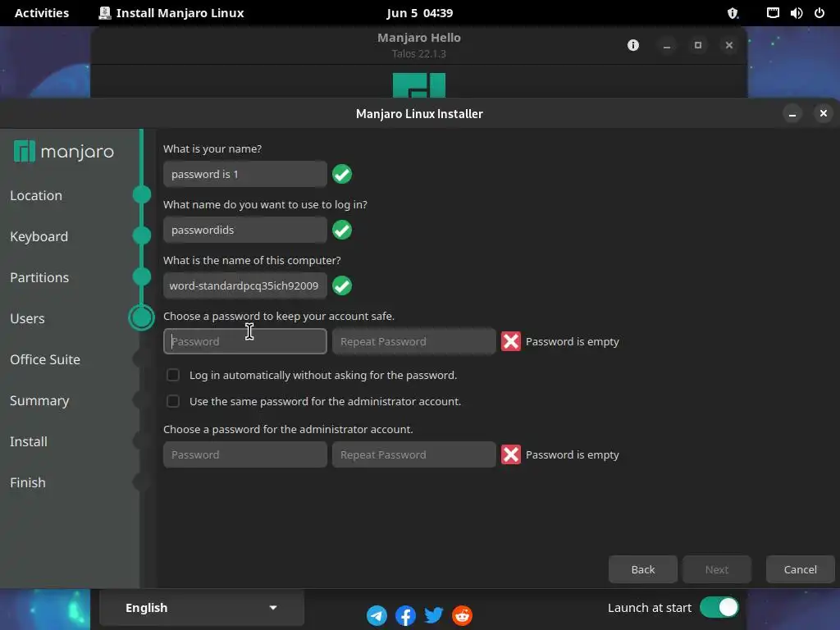The height and width of the screenshot is (630, 840).
Task: Close the Manjaro Linux Installer window
Action: [x=824, y=113]
